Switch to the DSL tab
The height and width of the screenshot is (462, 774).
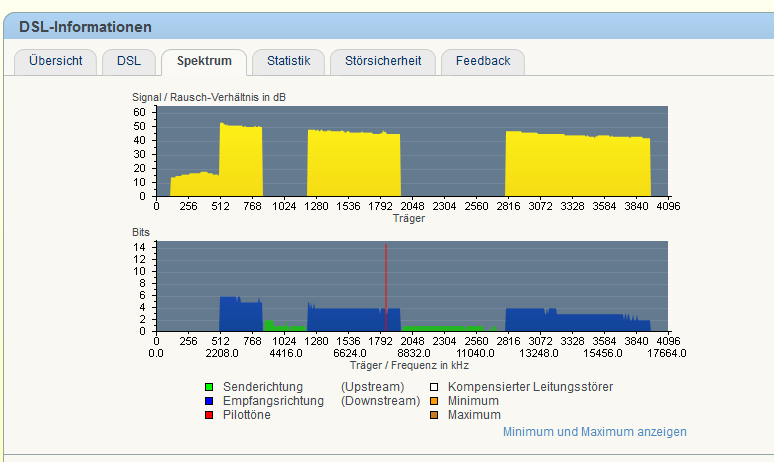(x=129, y=61)
